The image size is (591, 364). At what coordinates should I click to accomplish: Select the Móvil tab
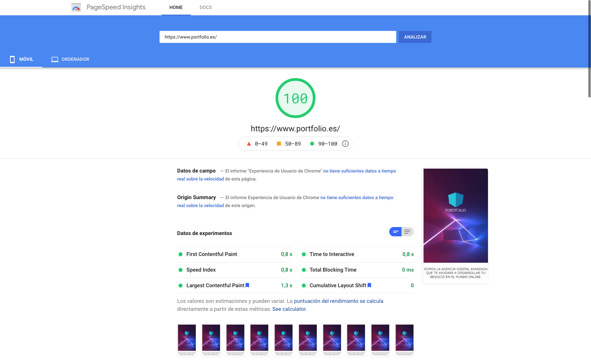click(21, 59)
